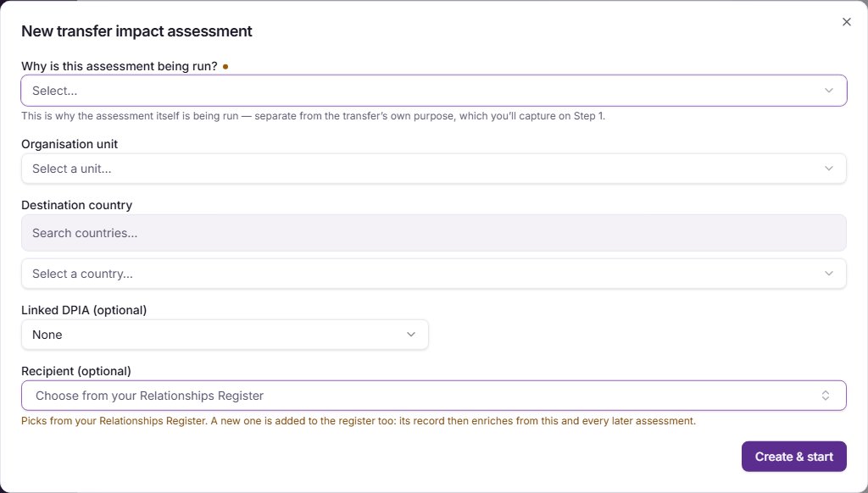This screenshot has width=868, height=493.
Task: Open the 'Why is this assessment being run?' dropdown
Action: click(x=433, y=91)
